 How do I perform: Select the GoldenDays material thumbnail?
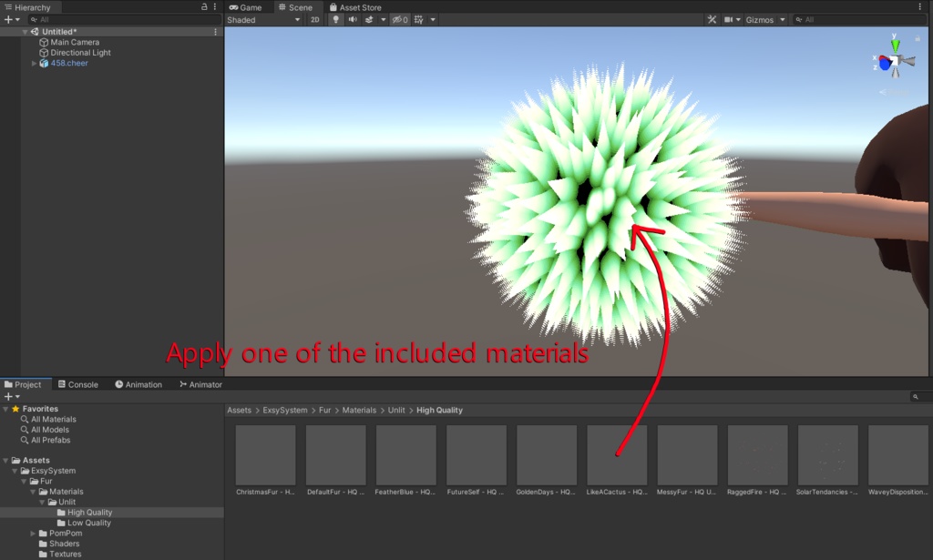click(547, 455)
